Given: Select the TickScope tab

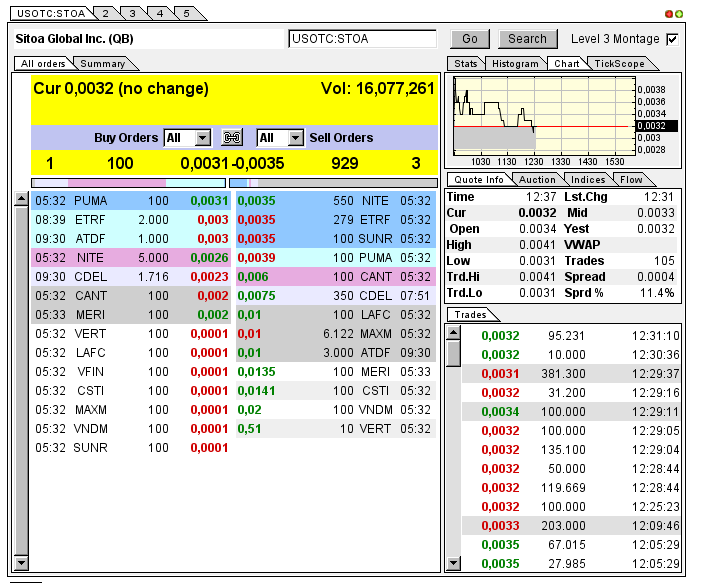Looking at the screenshot, I should (619, 64).
